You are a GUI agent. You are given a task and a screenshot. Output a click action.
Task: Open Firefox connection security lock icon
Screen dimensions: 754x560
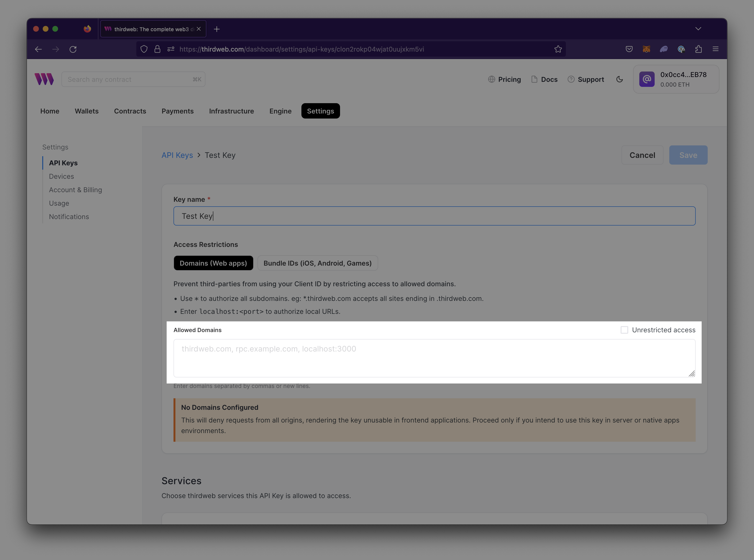(x=157, y=49)
